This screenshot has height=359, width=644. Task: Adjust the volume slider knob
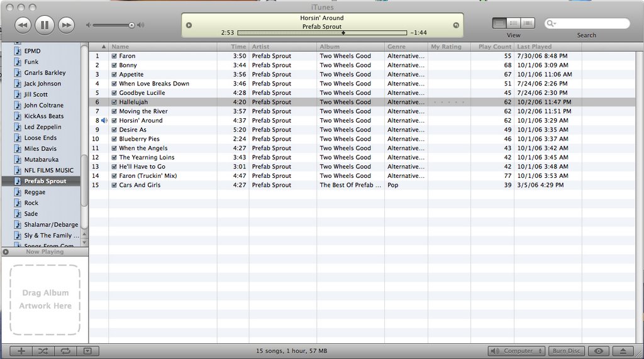coord(131,25)
